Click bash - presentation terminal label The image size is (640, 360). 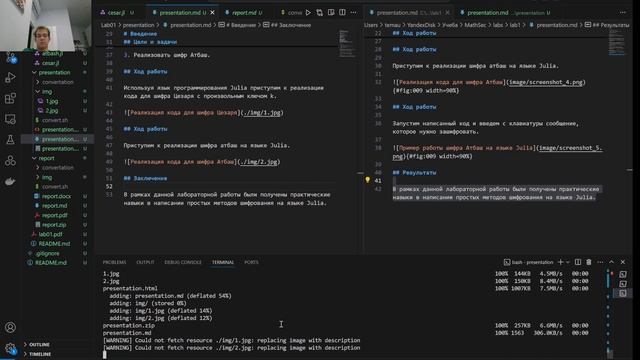[x=529, y=262]
